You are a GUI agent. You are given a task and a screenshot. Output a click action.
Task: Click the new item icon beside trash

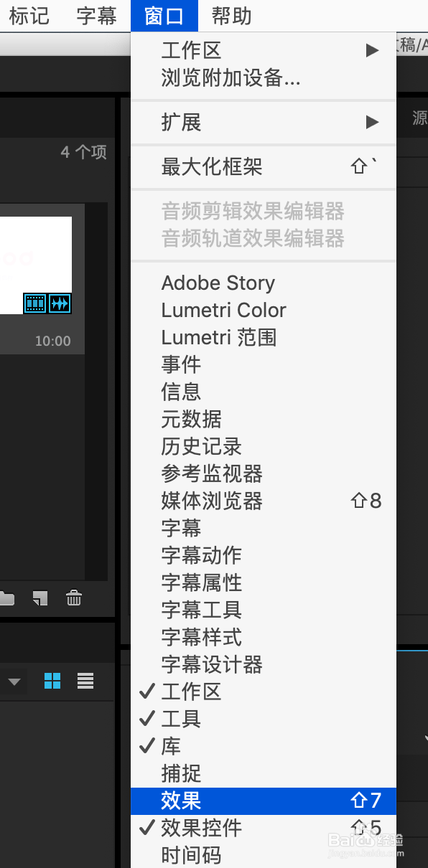40,598
